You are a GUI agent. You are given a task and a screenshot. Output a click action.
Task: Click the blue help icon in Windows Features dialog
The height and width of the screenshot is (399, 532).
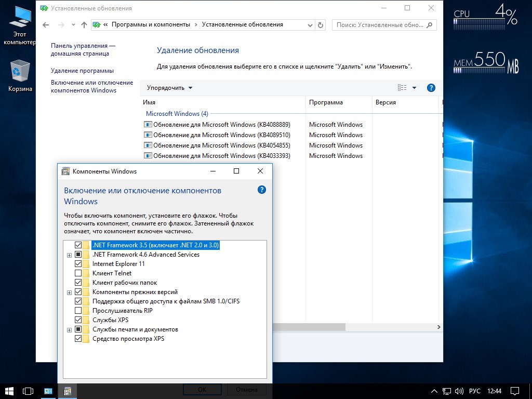tap(262, 190)
